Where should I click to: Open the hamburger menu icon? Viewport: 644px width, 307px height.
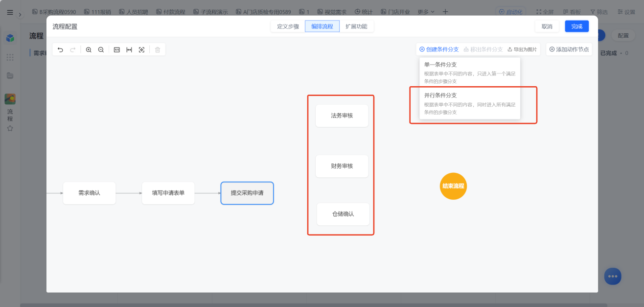coord(10,12)
